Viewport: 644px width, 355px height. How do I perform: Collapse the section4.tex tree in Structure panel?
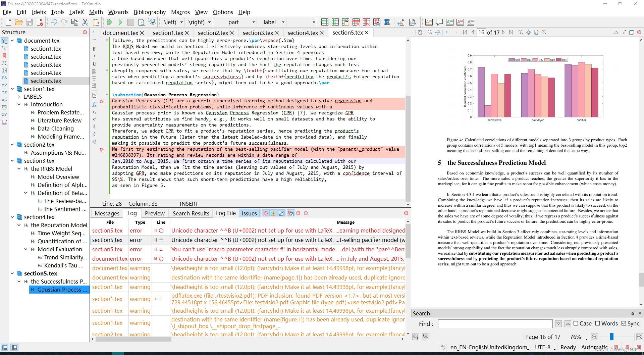click(12, 217)
